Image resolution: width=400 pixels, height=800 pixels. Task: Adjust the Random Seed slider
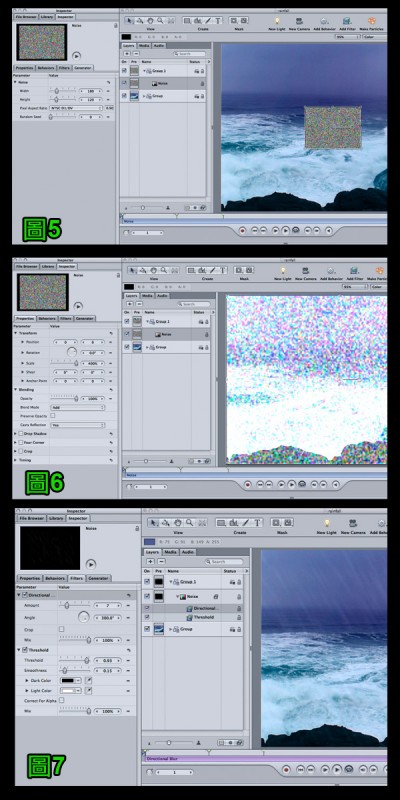point(62,117)
